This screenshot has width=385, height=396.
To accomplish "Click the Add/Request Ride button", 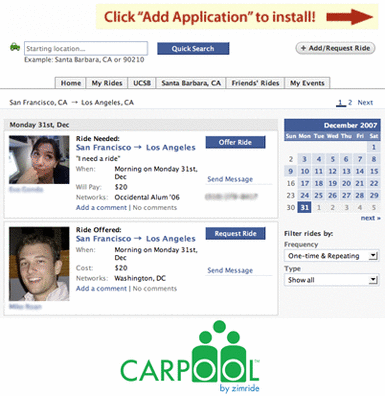I will click(335, 48).
